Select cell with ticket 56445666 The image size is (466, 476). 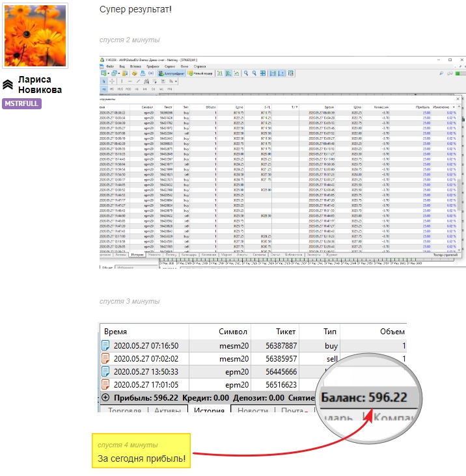[x=281, y=371]
